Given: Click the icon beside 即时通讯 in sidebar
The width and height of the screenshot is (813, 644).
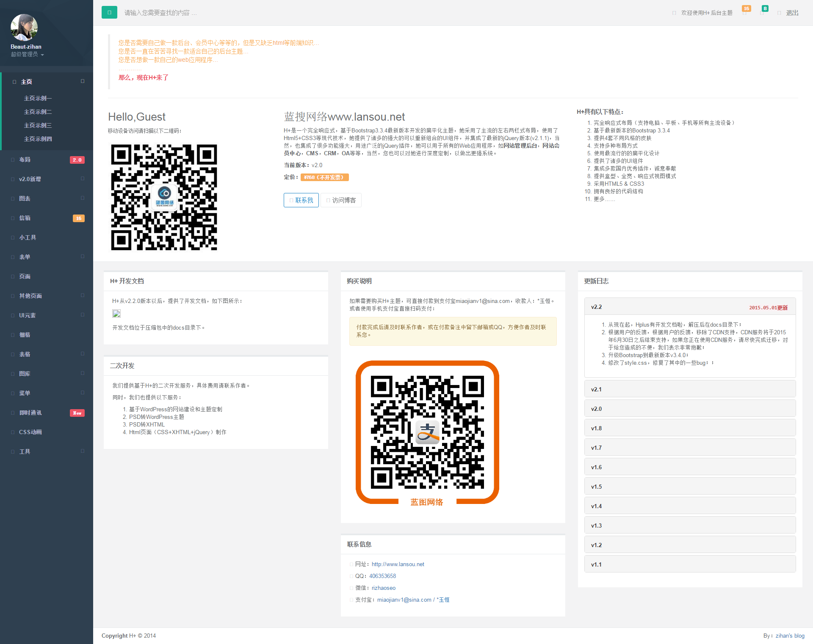Looking at the screenshot, I should [x=13, y=413].
